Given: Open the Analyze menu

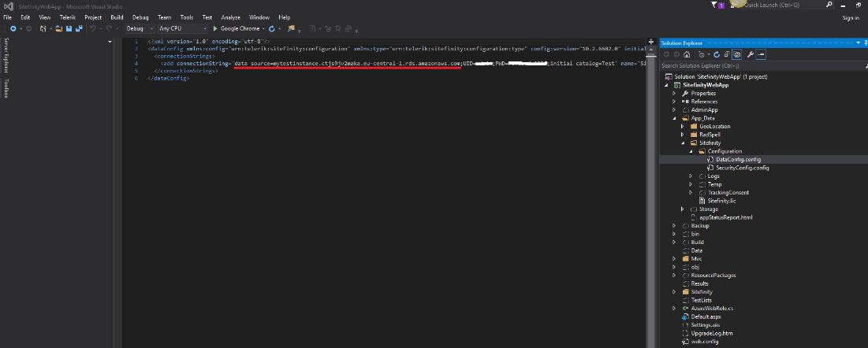Looking at the screenshot, I should point(231,17).
